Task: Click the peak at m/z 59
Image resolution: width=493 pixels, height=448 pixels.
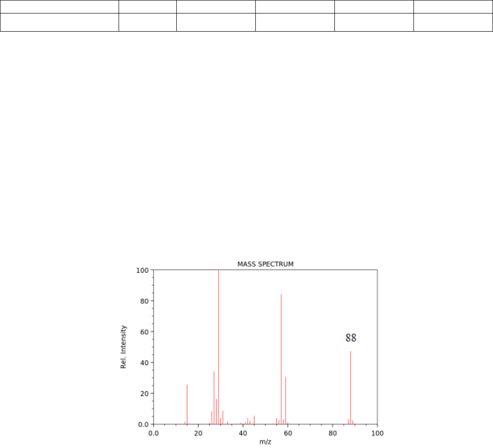Action: coord(286,400)
